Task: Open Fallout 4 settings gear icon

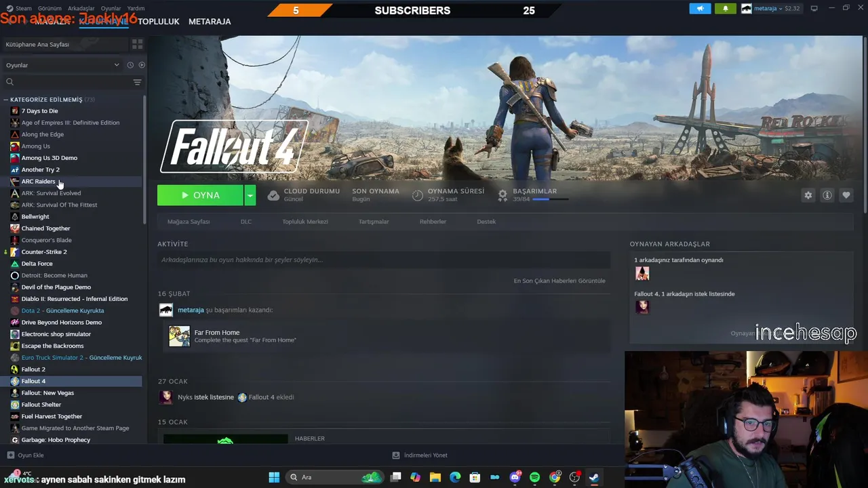Action: pos(808,195)
